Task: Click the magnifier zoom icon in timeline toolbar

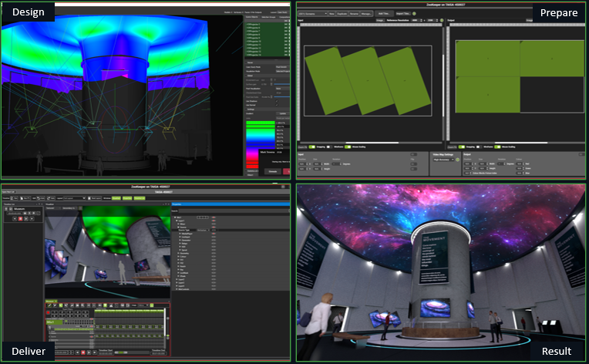Action: [82, 305]
